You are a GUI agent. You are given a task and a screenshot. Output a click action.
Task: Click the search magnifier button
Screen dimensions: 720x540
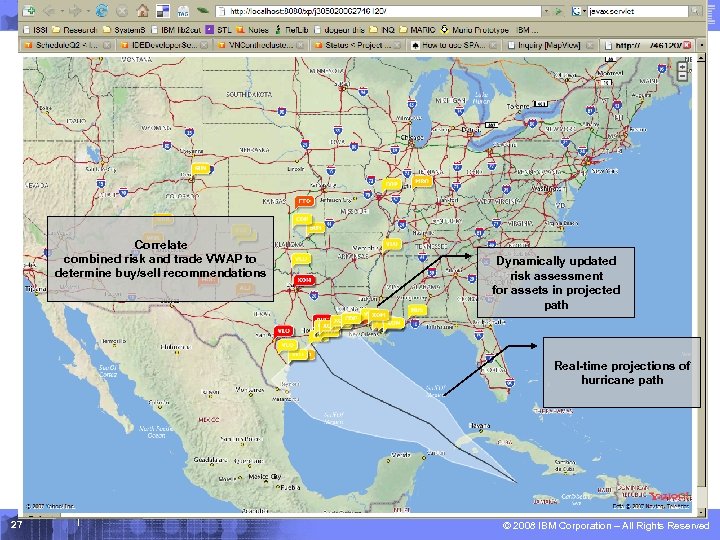click(x=696, y=11)
